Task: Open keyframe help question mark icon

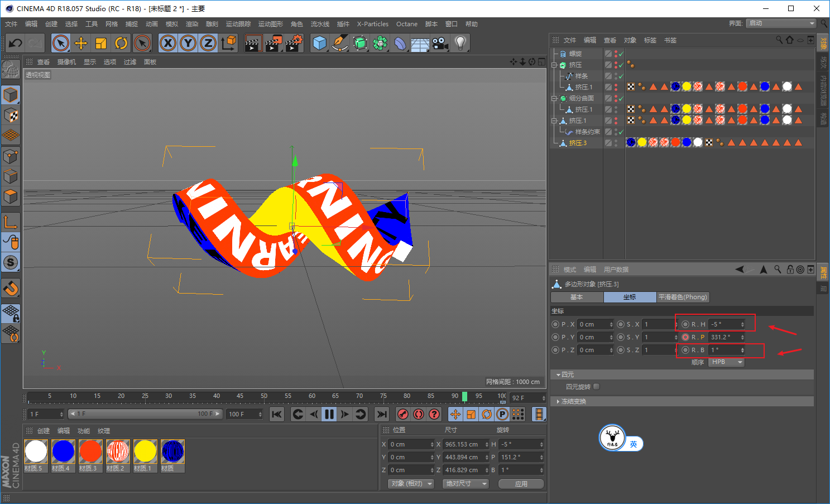Action: (434, 414)
